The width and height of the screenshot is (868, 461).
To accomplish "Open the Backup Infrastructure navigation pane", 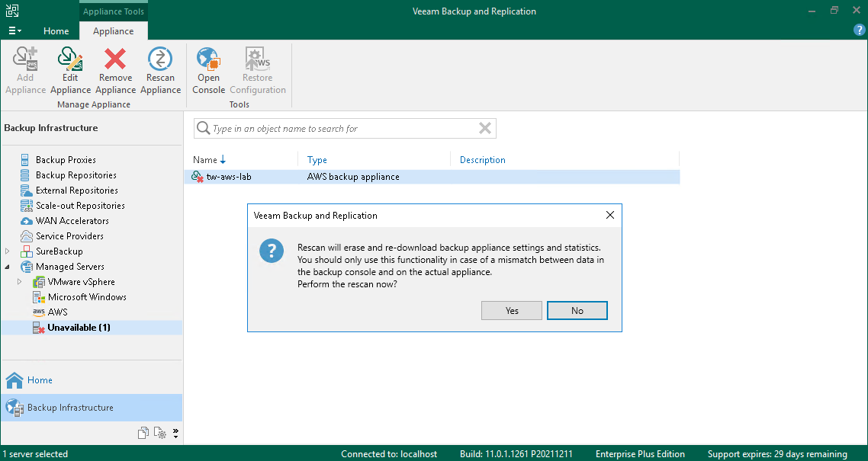I will [92, 408].
